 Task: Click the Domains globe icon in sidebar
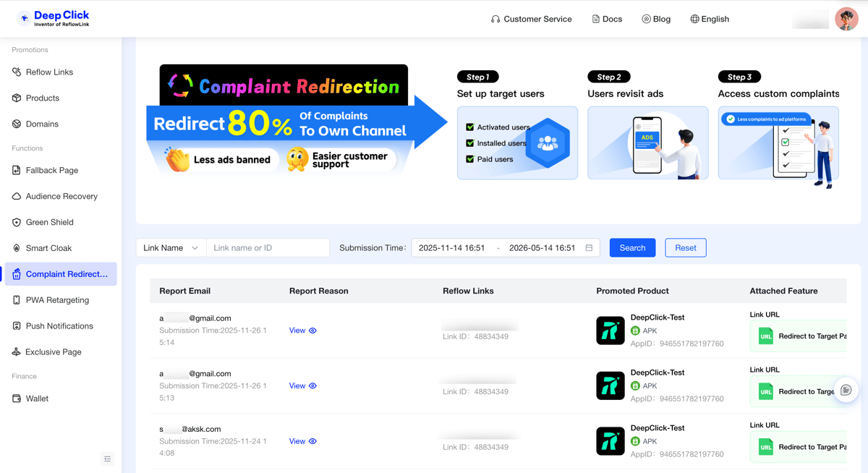17,124
